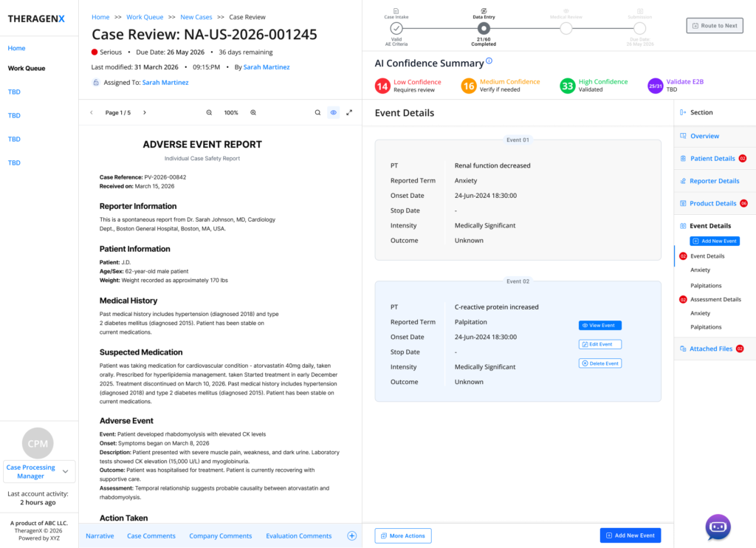The image size is (756, 548).
Task: Select Palpitations under Assessment Details
Action: [706, 327]
